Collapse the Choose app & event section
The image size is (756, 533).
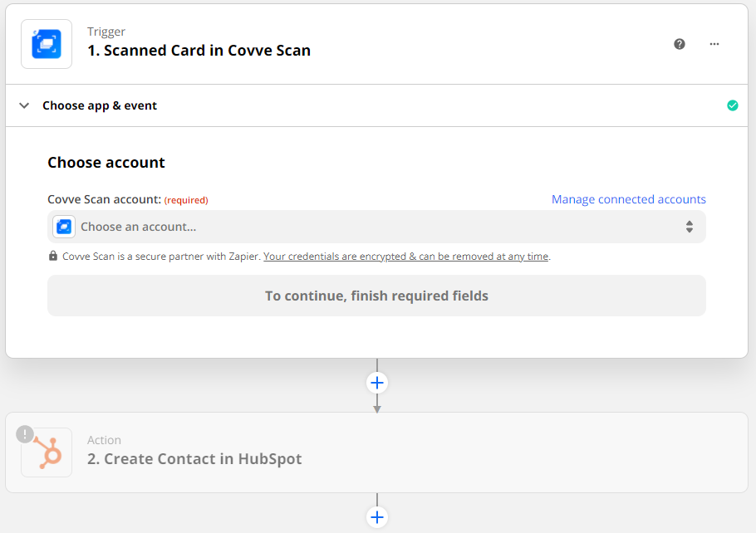(25, 105)
